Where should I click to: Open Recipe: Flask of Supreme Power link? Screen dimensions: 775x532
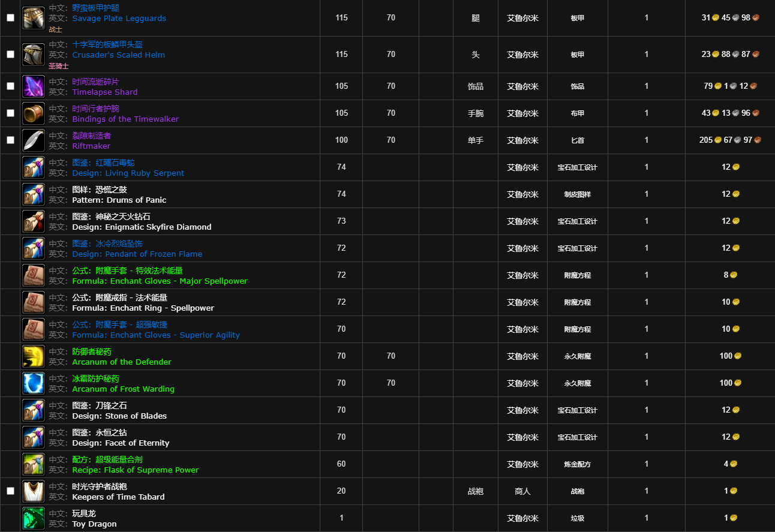[x=135, y=470]
